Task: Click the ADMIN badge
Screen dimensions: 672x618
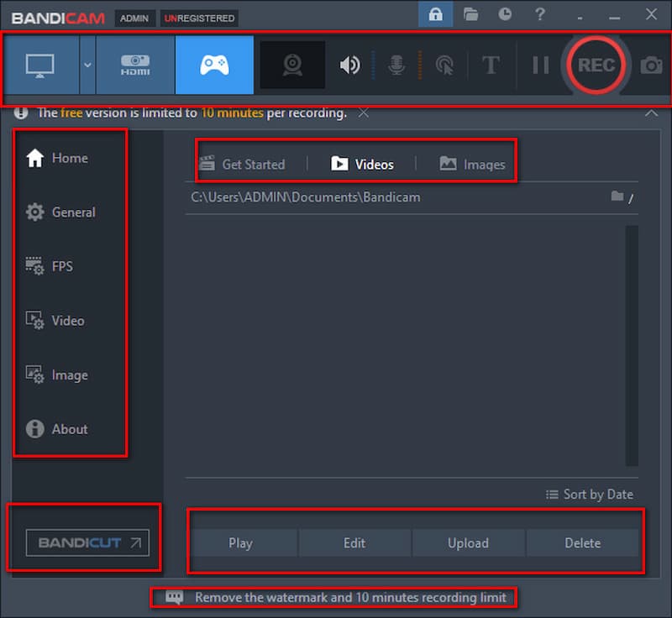Action: [134, 18]
